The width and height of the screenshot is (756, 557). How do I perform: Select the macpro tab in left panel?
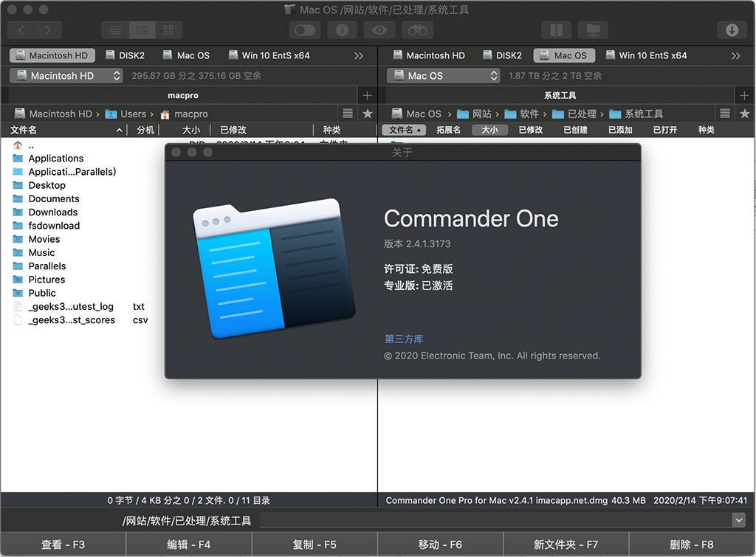(183, 95)
